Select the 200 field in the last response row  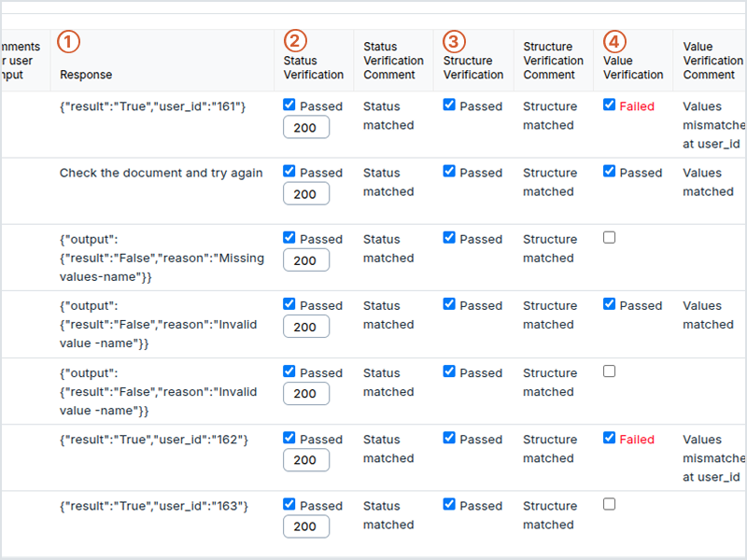(x=305, y=525)
